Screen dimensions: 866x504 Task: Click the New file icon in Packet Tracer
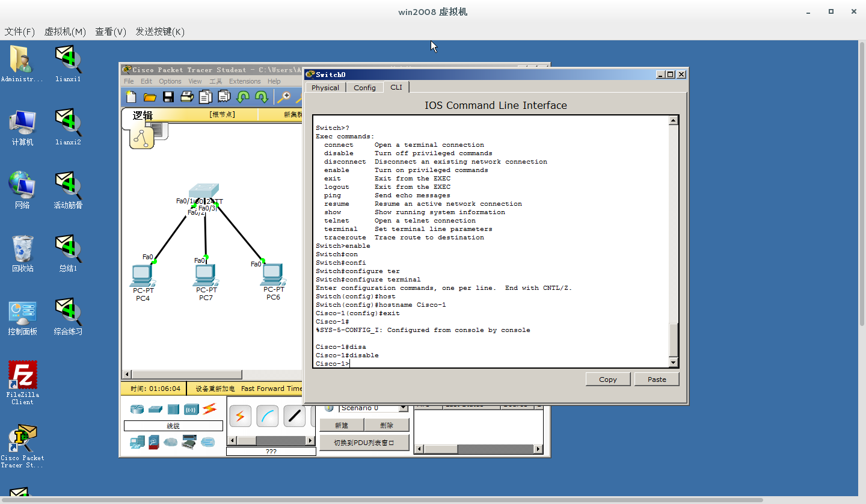click(131, 96)
